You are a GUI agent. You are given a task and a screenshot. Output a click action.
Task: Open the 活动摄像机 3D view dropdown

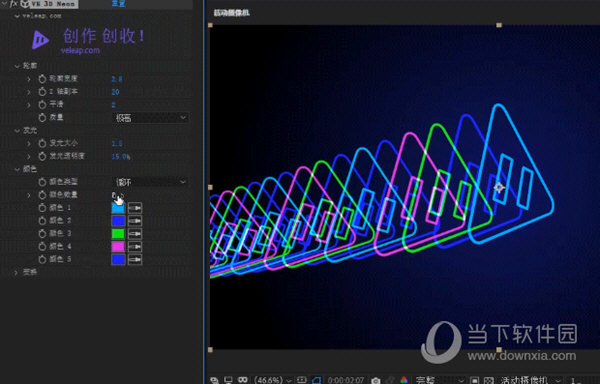530,380
